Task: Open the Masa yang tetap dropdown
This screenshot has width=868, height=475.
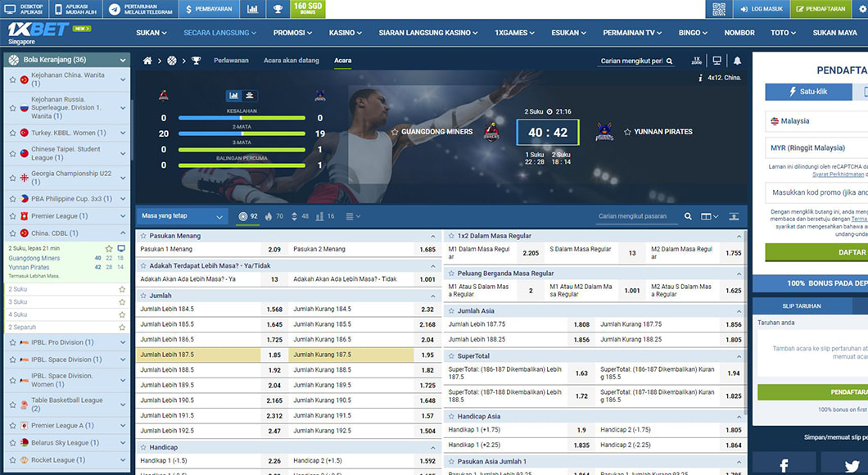Action: [182, 216]
